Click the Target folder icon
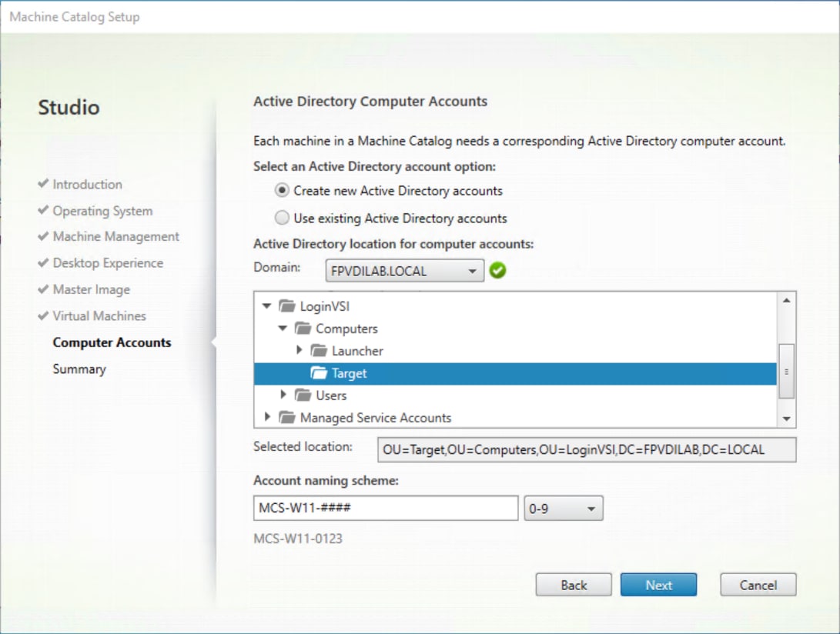This screenshot has width=840, height=634. (x=319, y=373)
